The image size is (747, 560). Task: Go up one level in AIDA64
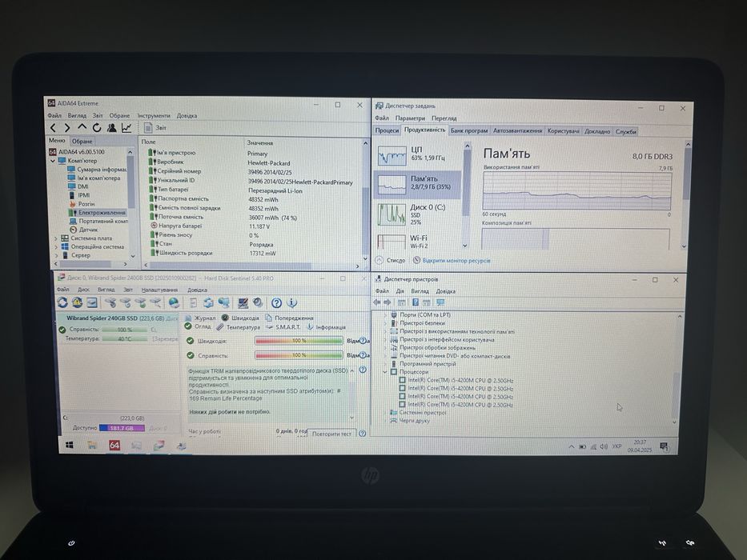pyautogui.click(x=82, y=127)
